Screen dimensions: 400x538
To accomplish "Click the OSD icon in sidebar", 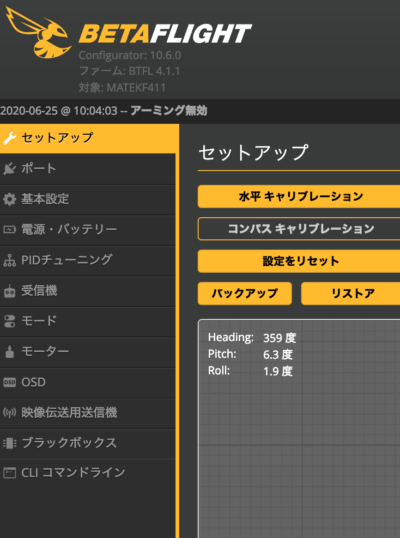I will click(x=9, y=382).
